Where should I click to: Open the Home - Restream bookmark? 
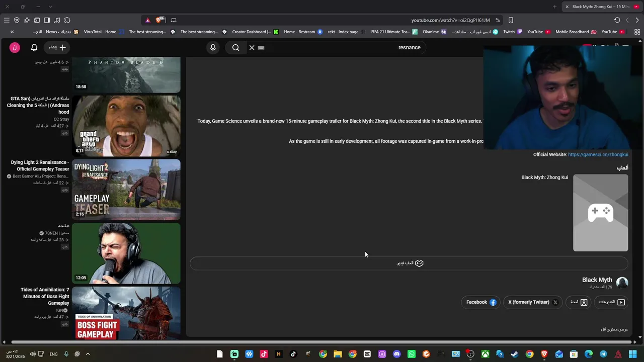pyautogui.click(x=303, y=32)
